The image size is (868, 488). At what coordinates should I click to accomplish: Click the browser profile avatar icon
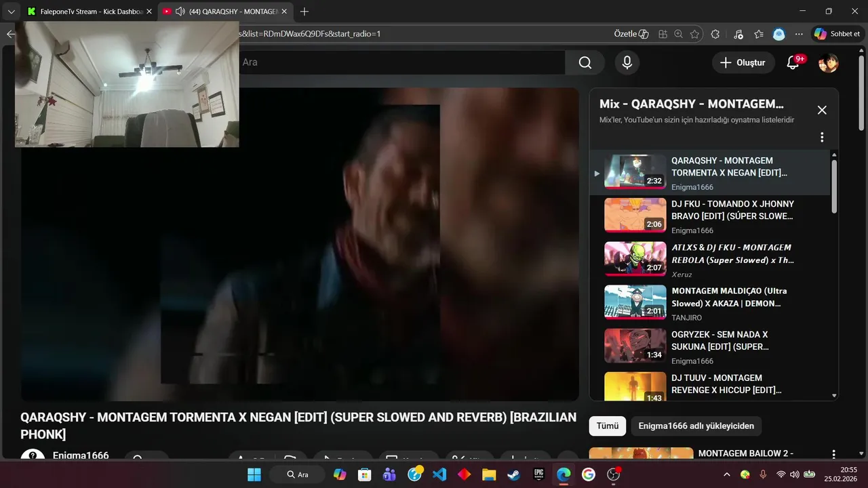click(779, 34)
